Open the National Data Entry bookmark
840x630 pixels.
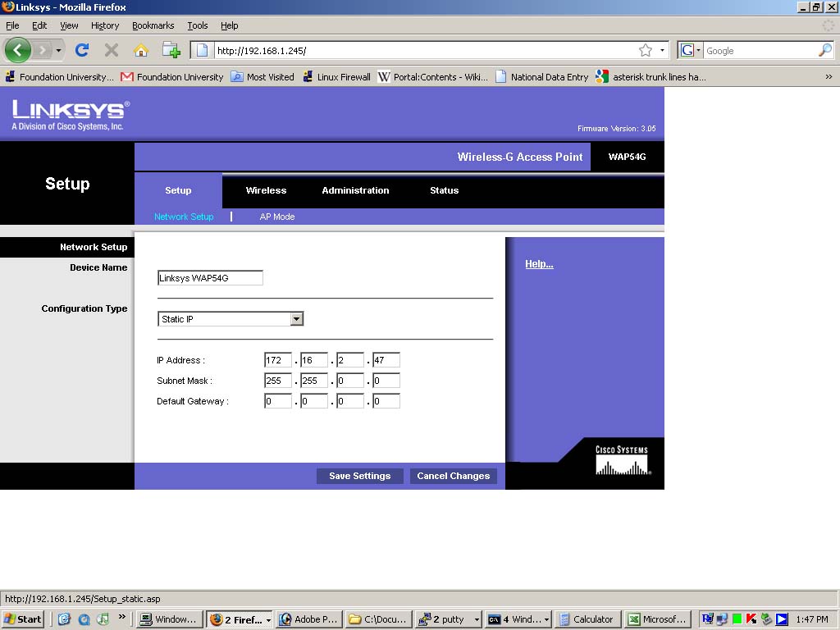(541, 76)
